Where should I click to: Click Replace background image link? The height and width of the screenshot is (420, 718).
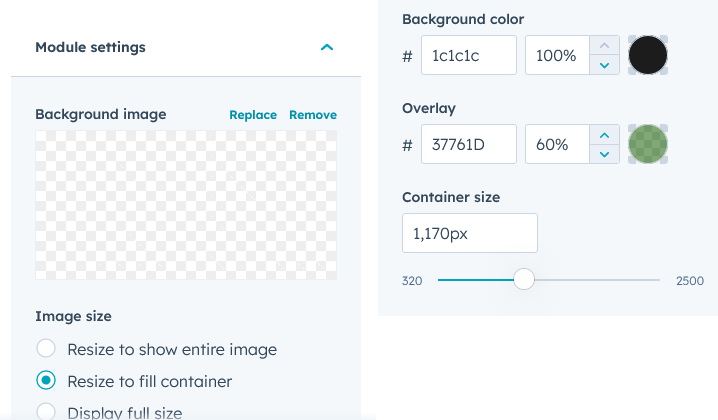coord(253,115)
